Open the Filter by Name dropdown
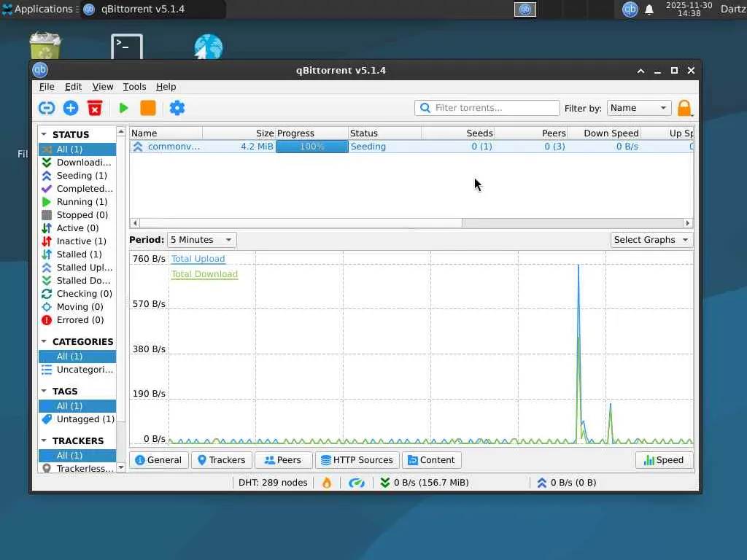 coord(639,108)
